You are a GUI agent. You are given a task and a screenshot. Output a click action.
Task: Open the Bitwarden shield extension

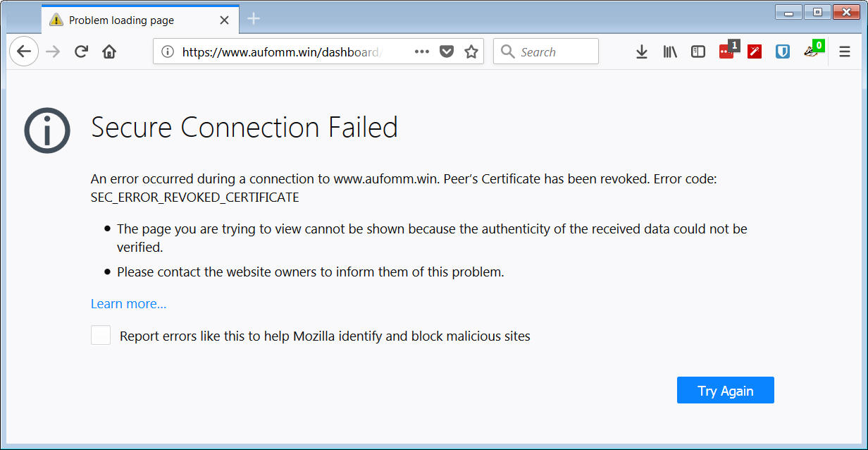[x=783, y=51]
